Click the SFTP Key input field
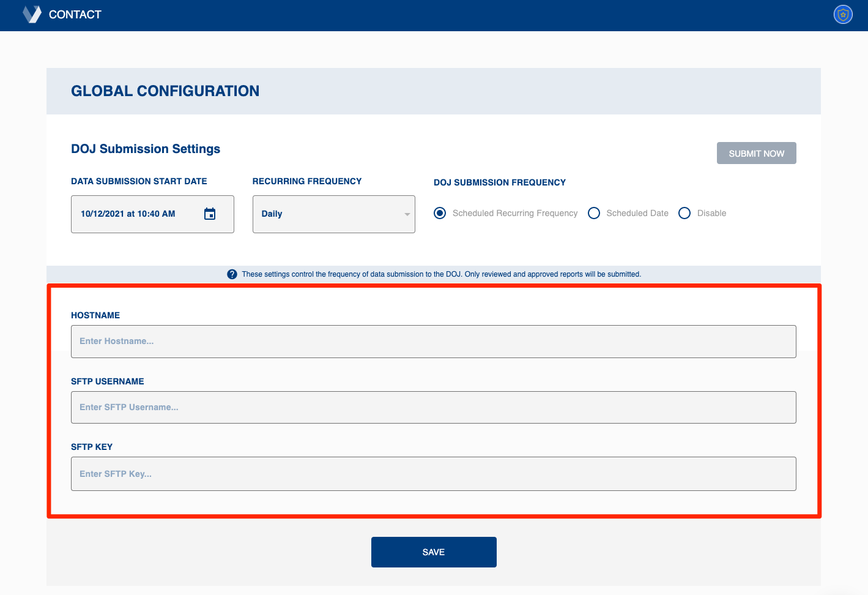The height and width of the screenshot is (595, 868). pos(433,473)
